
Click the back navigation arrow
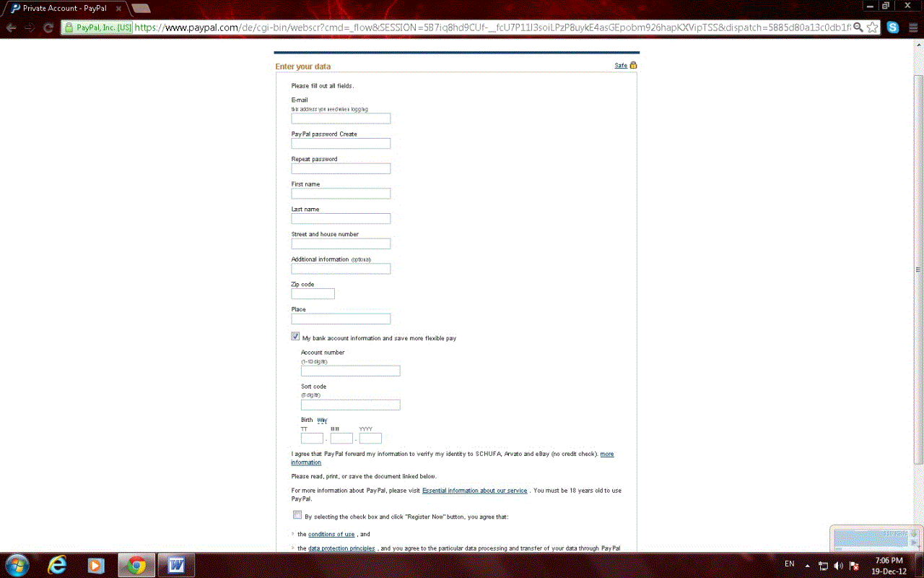pyautogui.click(x=11, y=27)
